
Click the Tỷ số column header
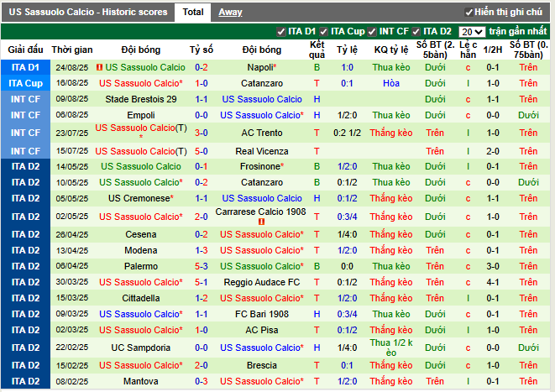coord(201,50)
